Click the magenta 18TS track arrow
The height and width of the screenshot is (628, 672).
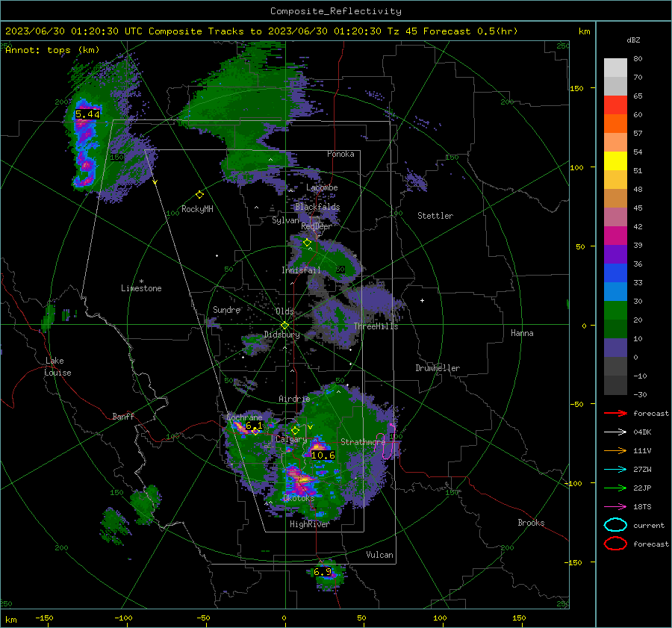(x=615, y=507)
